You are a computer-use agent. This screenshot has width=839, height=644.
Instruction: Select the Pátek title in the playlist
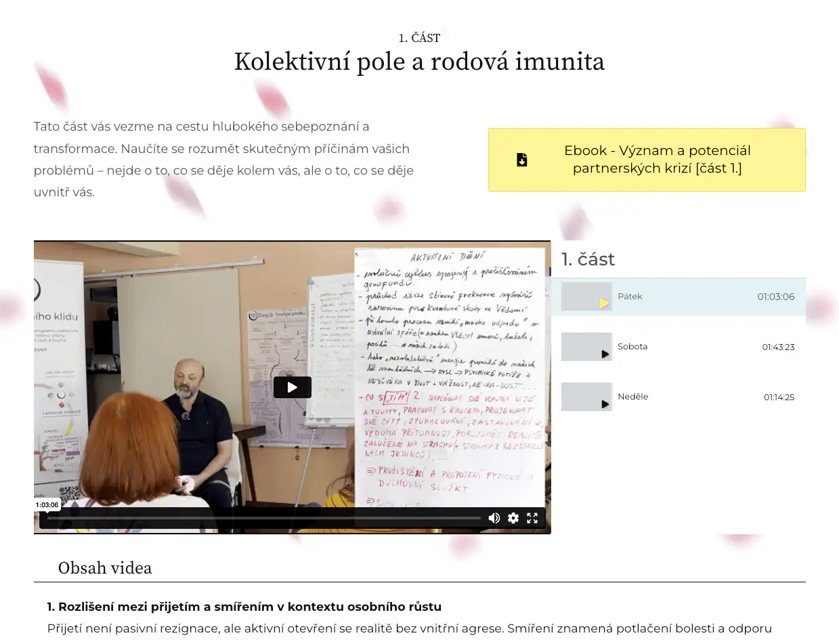click(630, 297)
